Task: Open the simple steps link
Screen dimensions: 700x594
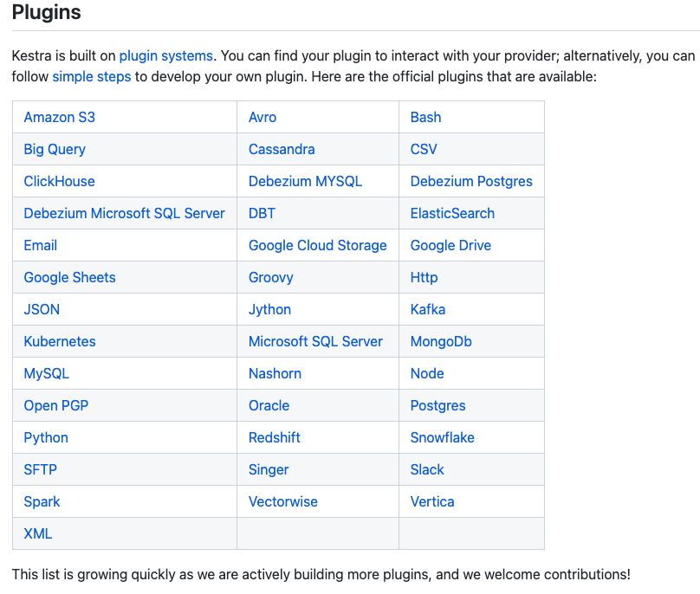Action: coord(92,77)
